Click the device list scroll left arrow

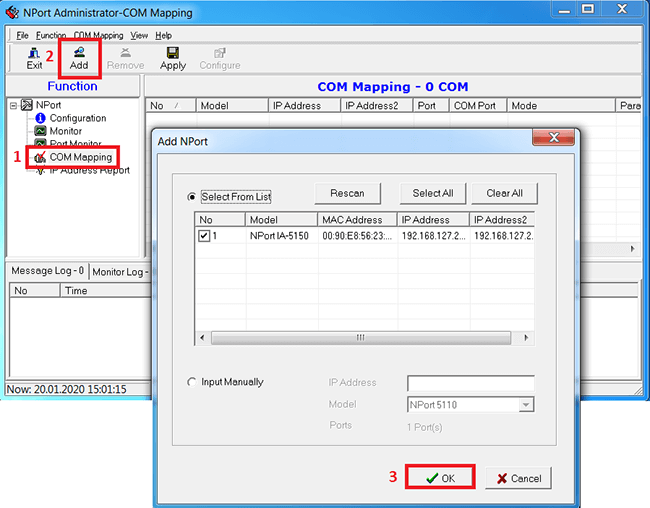202,338
